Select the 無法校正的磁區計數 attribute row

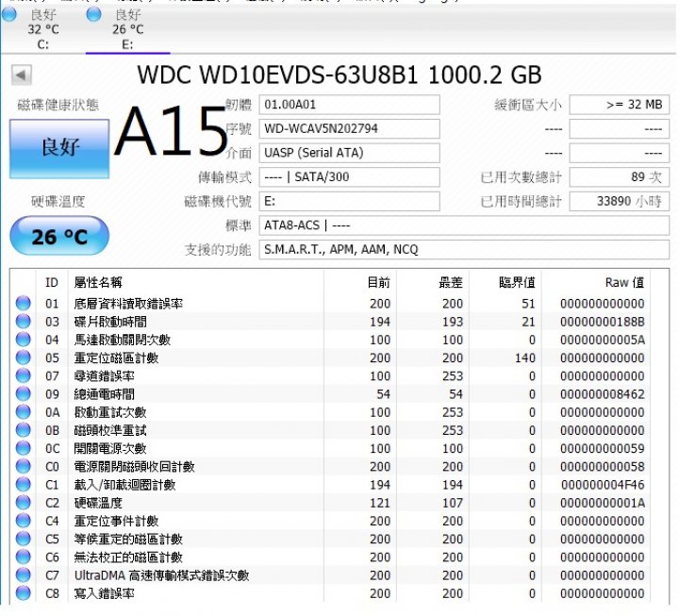point(330,558)
